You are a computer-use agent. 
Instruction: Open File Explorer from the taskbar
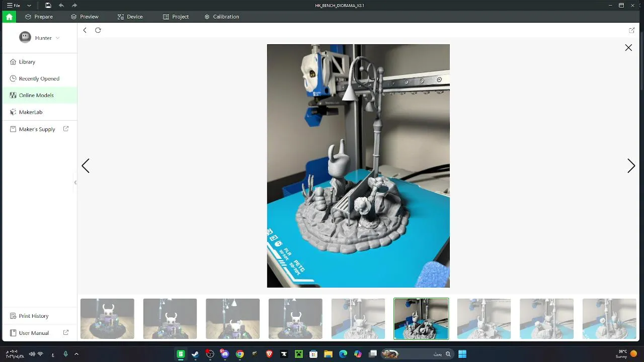pos(328,354)
